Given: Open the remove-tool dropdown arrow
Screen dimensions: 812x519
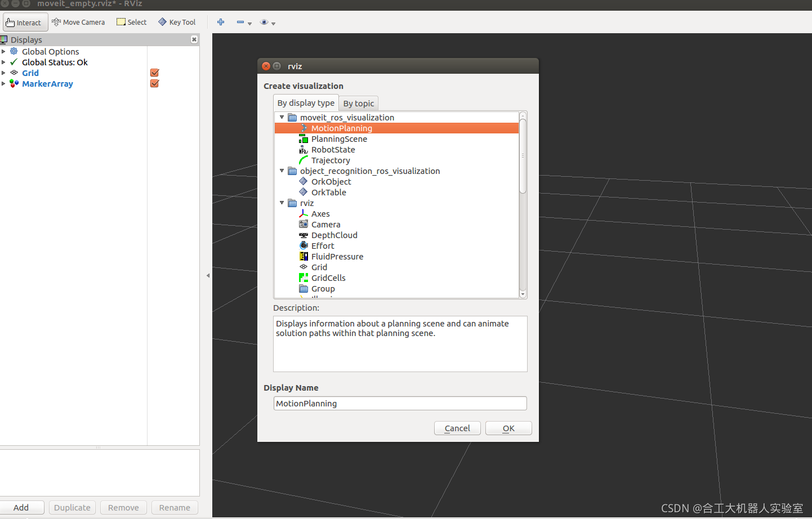Looking at the screenshot, I should 250,24.
